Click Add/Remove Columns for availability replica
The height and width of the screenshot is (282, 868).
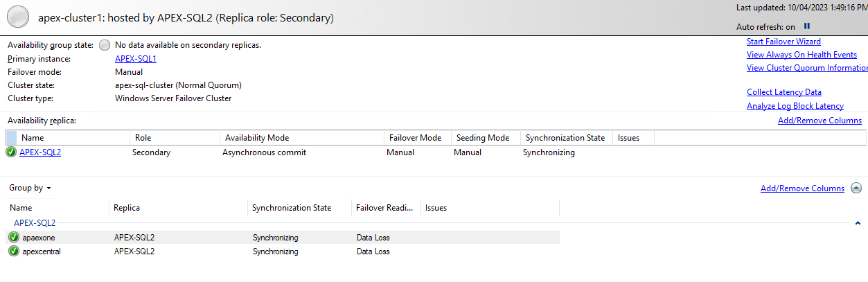pos(820,121)
